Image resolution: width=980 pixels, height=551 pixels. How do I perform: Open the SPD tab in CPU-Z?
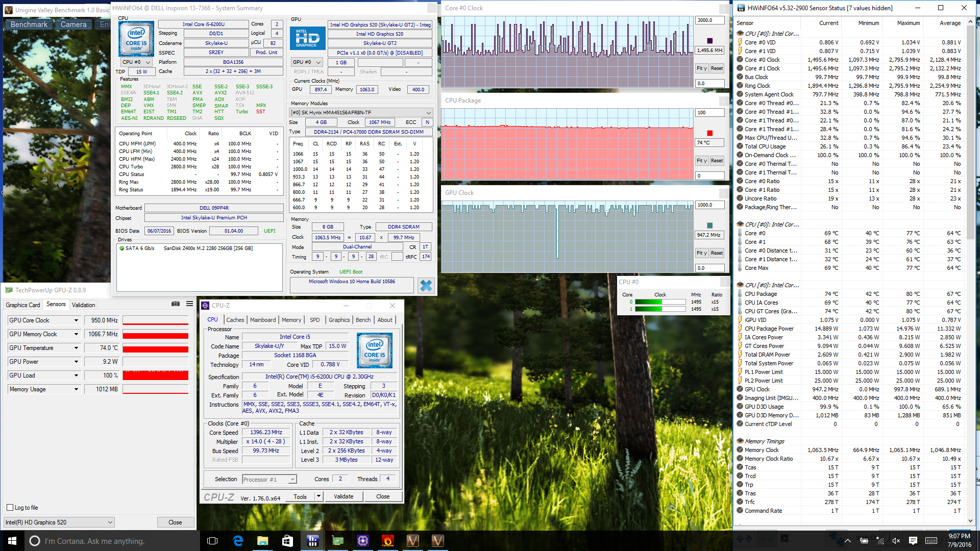(x=315, y=320)
